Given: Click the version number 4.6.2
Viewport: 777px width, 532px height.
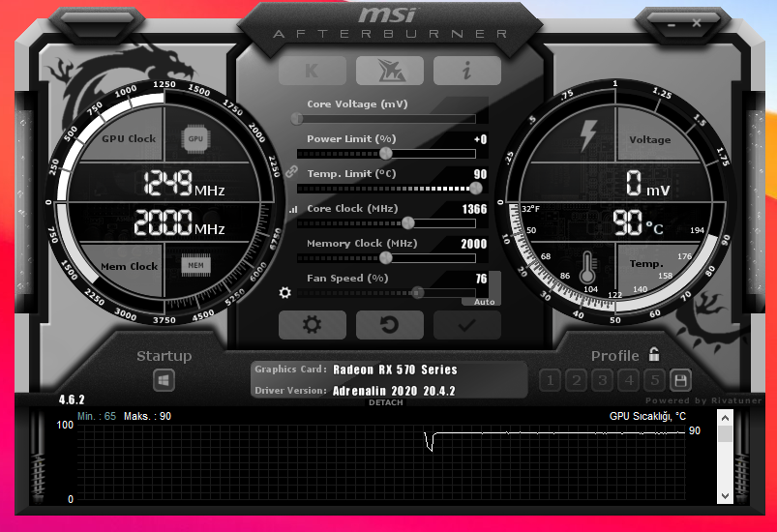Looking at the screenshot, I should pos(72,399).
